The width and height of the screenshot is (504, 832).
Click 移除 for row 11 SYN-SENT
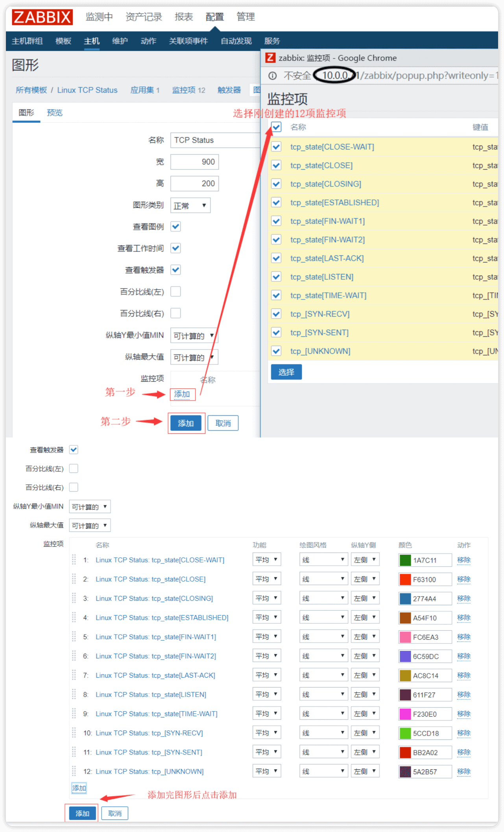pos(464,752)
